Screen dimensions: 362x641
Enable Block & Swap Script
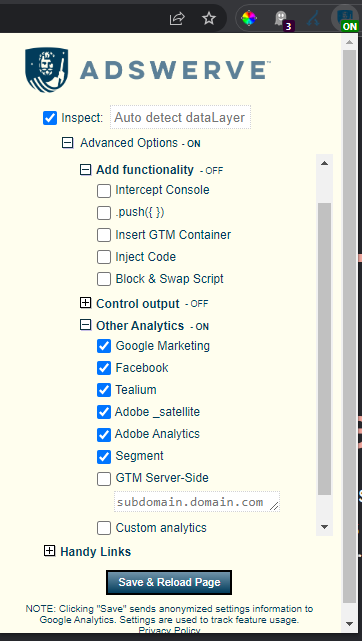pyautogui.click(x=104, y=279)
